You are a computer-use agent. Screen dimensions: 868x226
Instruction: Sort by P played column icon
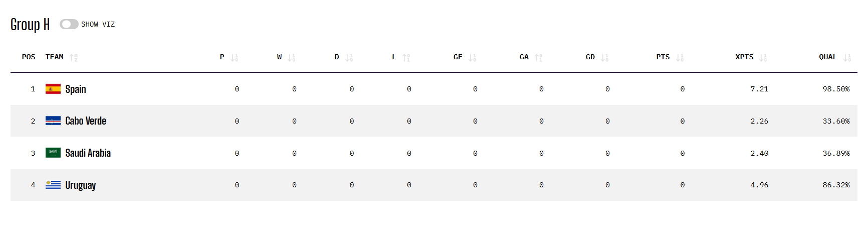click(x=234, y=58)
